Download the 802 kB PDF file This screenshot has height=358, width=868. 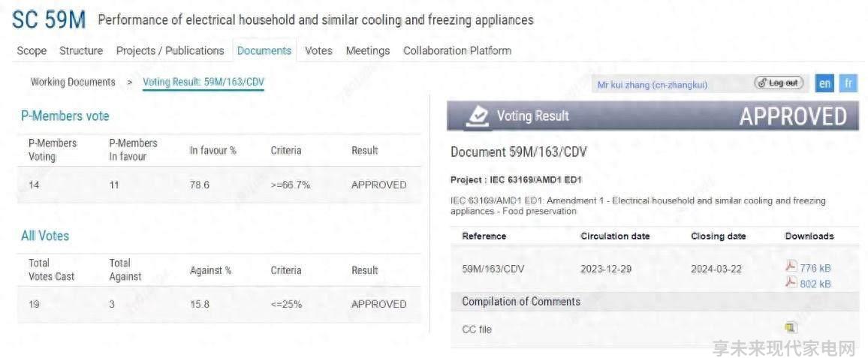click(x=791, y=282)
